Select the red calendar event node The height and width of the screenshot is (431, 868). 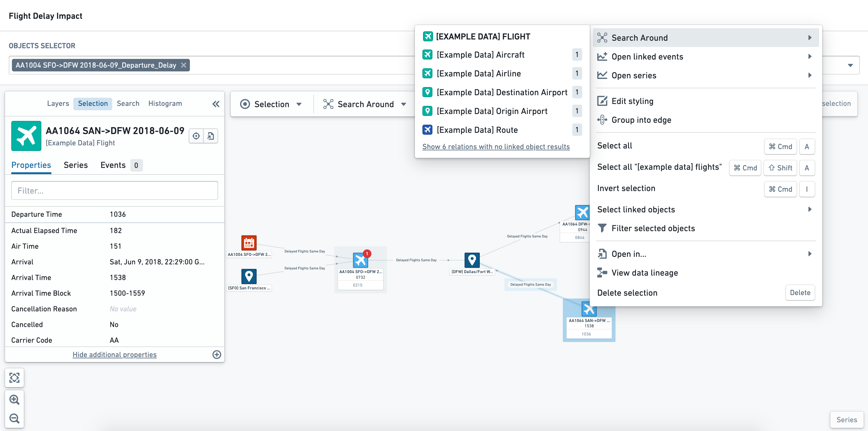(x=249, y=243)
